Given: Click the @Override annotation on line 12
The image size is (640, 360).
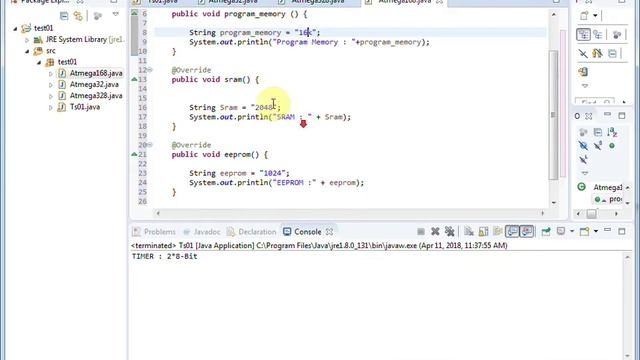Looking at the screenshot, I should (x=191, y=70).
